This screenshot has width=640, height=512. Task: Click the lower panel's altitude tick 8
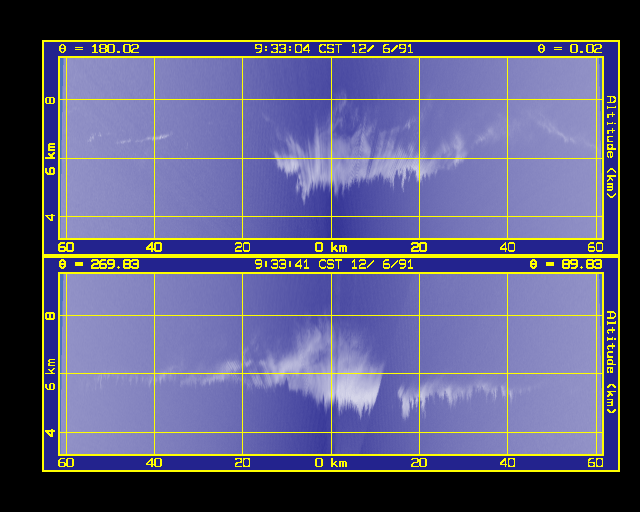click(50, 316)
